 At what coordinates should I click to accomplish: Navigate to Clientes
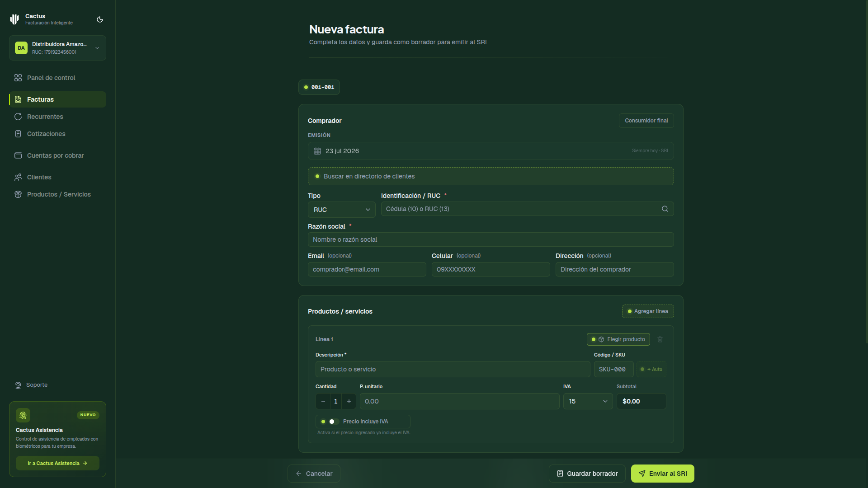pyautogui.click(x=57, y=177)
